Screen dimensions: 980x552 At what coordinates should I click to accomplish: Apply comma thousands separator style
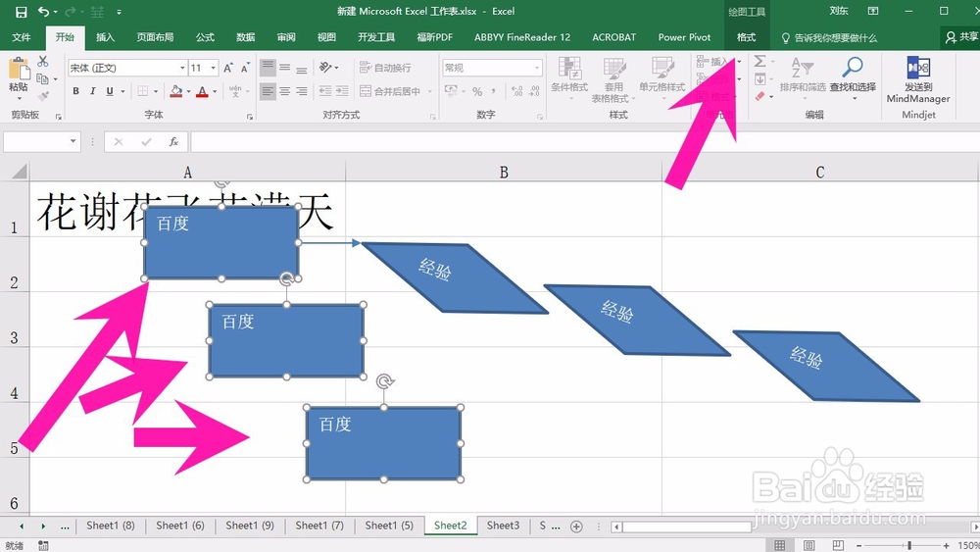494,91
